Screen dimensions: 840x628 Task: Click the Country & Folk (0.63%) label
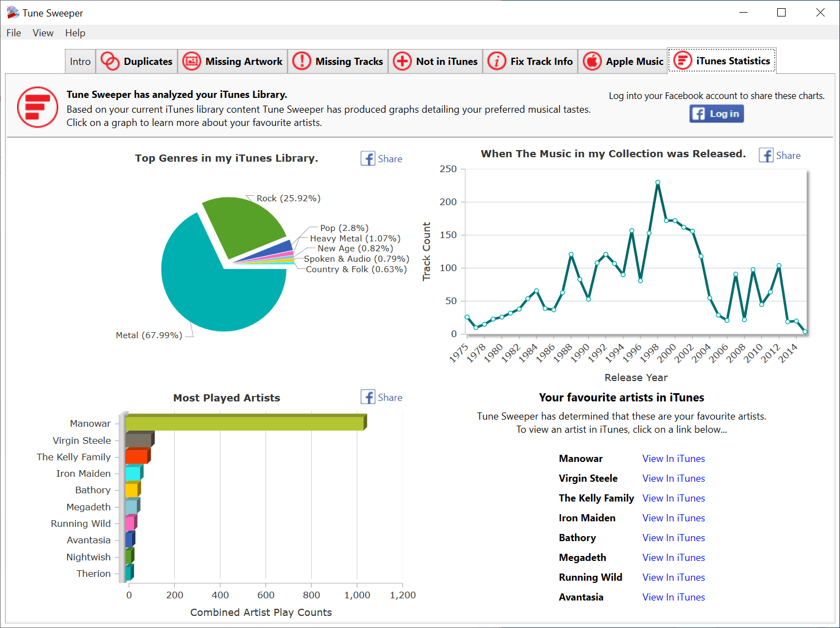click(356, 269)
